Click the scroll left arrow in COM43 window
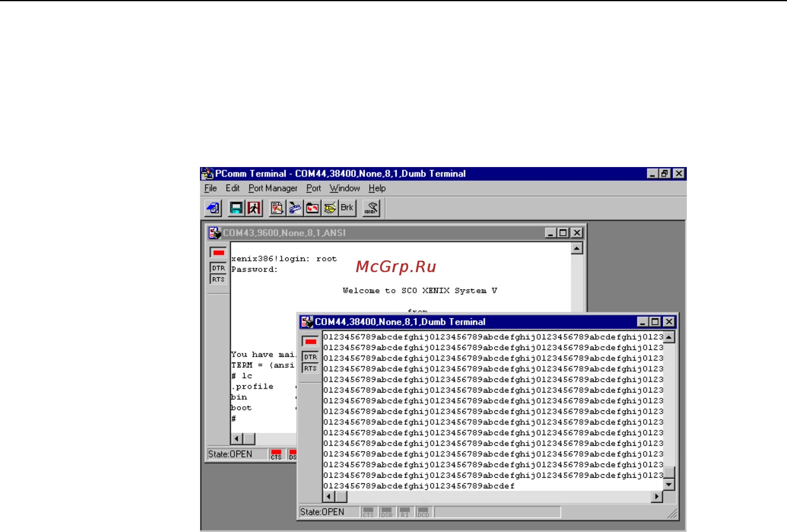 coord(237,438)
